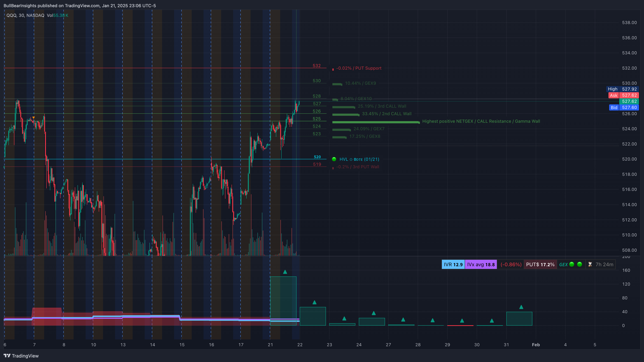Click the 13 date on the time axis
Image resolution: width=644 pixels, height=362 pixels.
123,345
